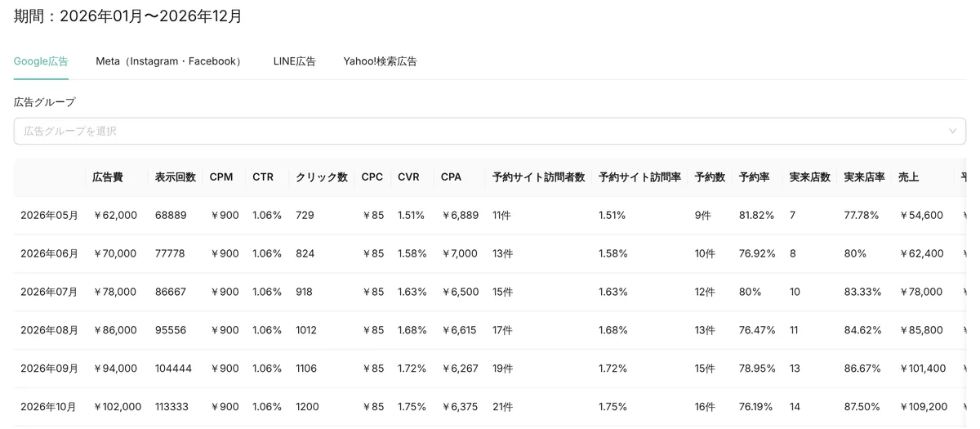Click the 76.92% reservation rate cell
The width and height of the screenshot is (980, 429).
tap(757, 254)
